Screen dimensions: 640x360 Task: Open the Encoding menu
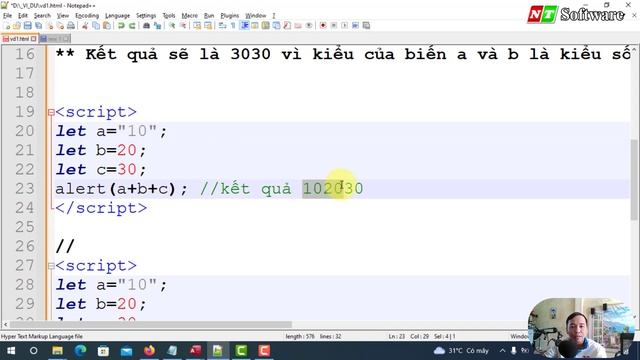tap(87, 16)
